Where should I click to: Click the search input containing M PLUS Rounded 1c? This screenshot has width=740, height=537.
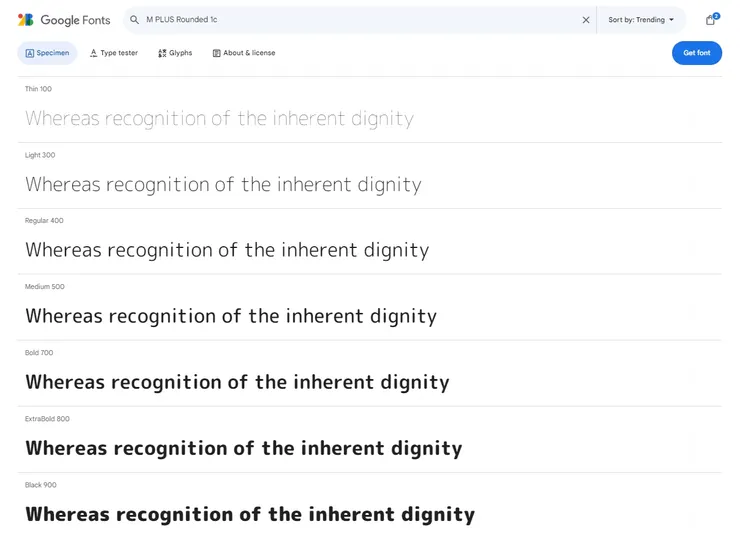(360, 20)
